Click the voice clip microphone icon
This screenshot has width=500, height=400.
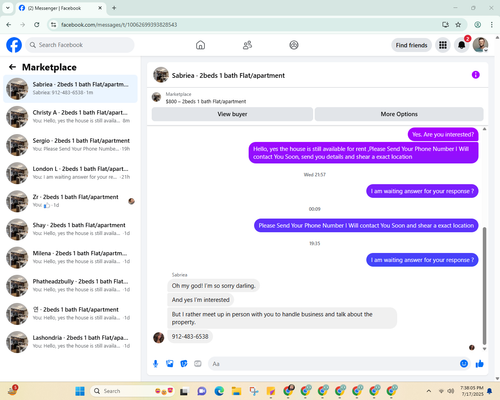(155, 364)
